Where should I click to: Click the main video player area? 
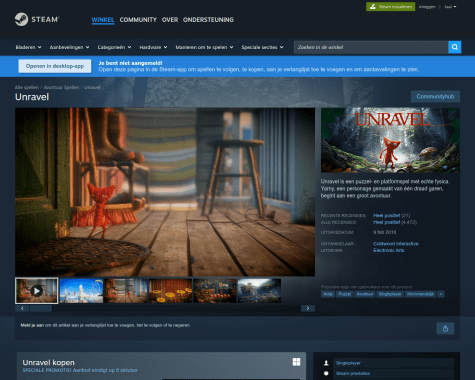coord(165,192)
